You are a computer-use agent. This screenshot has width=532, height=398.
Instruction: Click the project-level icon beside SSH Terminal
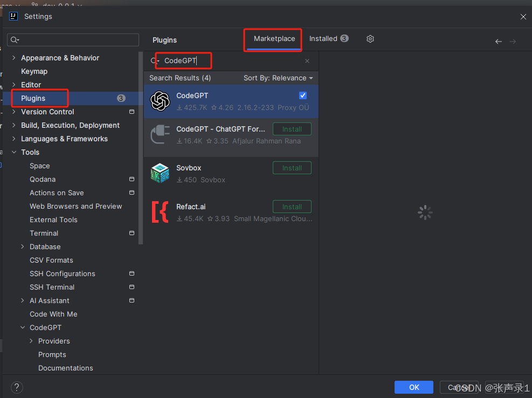pos(132,287)
